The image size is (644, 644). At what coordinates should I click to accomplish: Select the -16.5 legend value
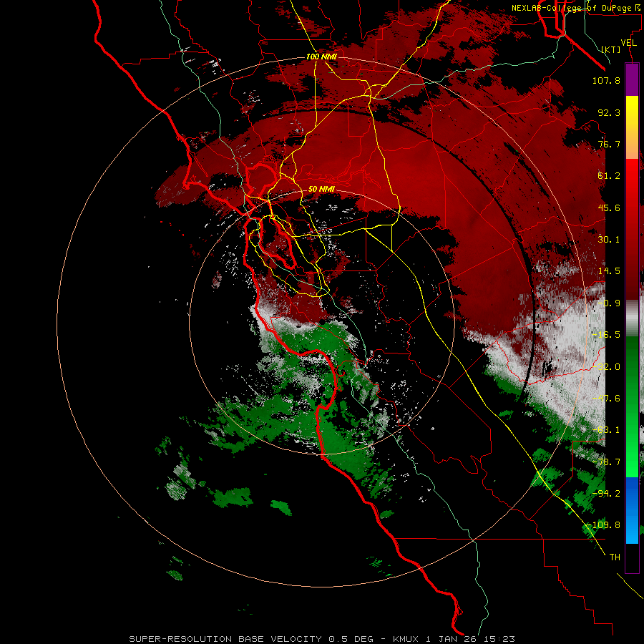606,335
